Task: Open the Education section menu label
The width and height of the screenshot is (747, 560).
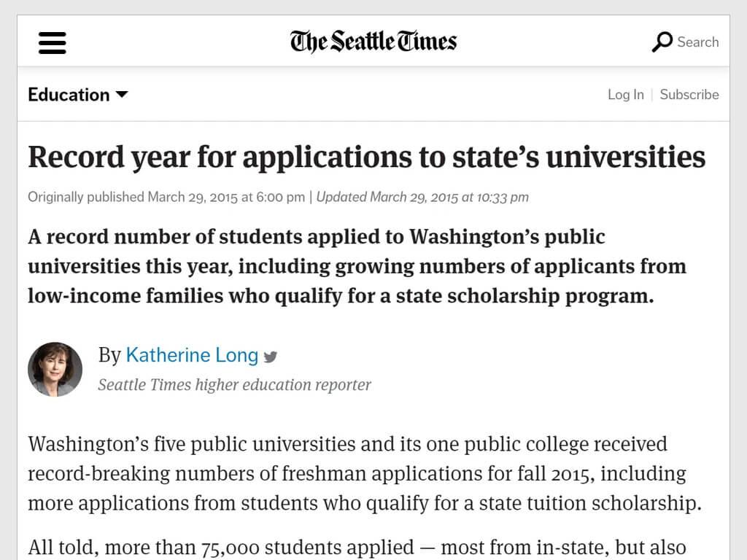Action: tap(69, 95)
